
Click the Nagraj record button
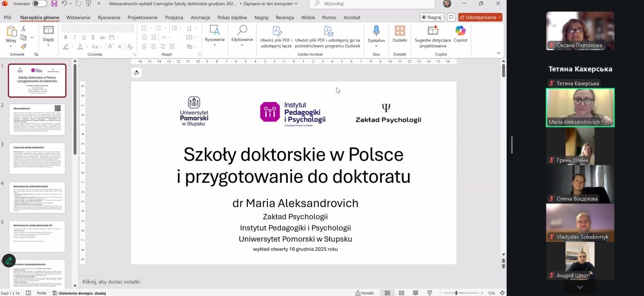pyautogui.click(x=431, y=17)
